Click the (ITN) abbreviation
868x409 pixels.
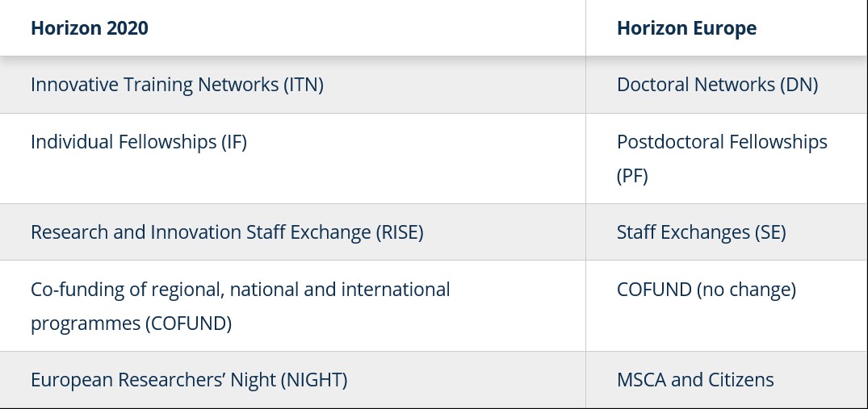[303, 85]
